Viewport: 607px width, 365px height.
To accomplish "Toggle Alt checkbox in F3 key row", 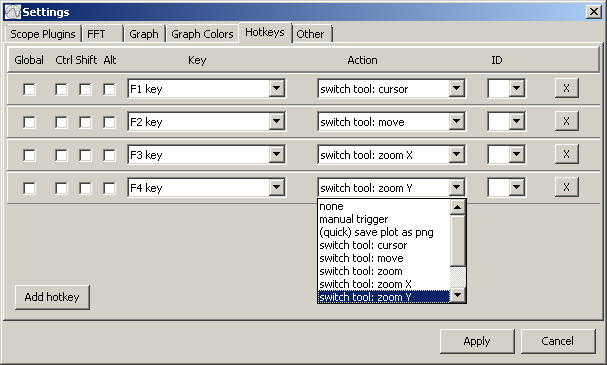I will [109, 155].
